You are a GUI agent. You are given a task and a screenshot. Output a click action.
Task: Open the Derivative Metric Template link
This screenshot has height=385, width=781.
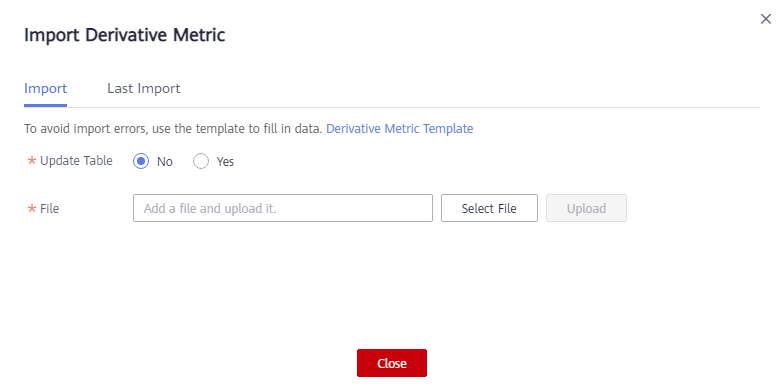(x=399, y=128)
